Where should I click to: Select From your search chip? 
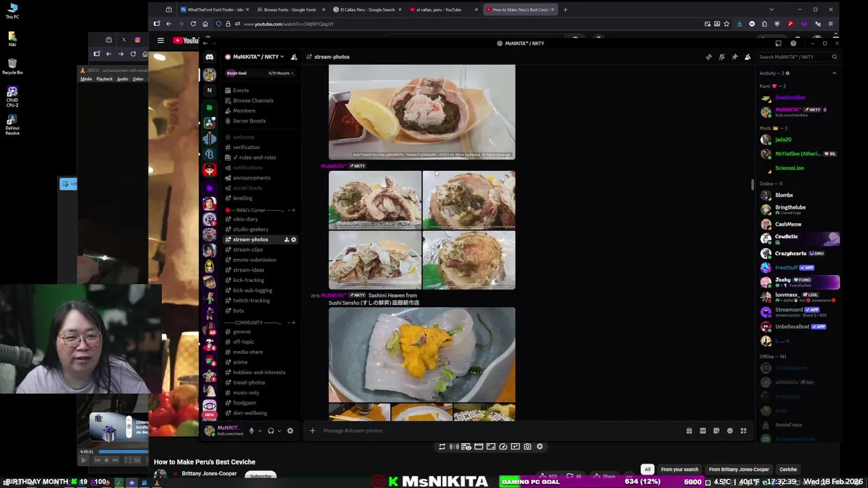679,469
